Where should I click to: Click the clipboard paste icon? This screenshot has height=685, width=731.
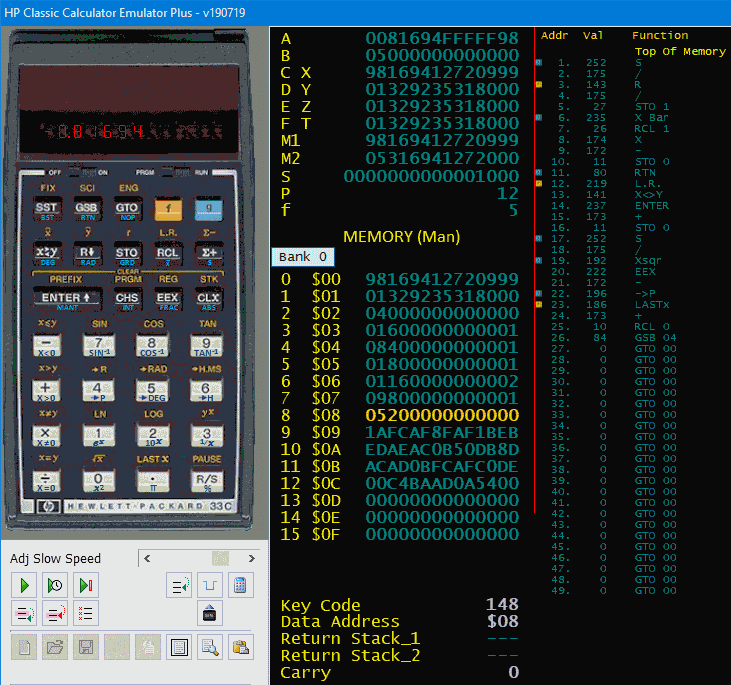click(x=241, y=647)
